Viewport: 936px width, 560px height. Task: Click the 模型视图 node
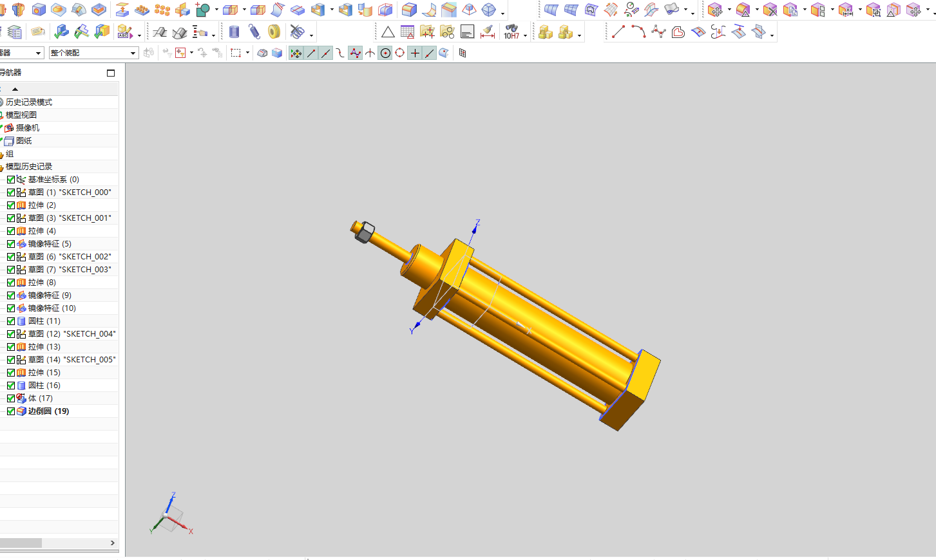tap(21, 115)
